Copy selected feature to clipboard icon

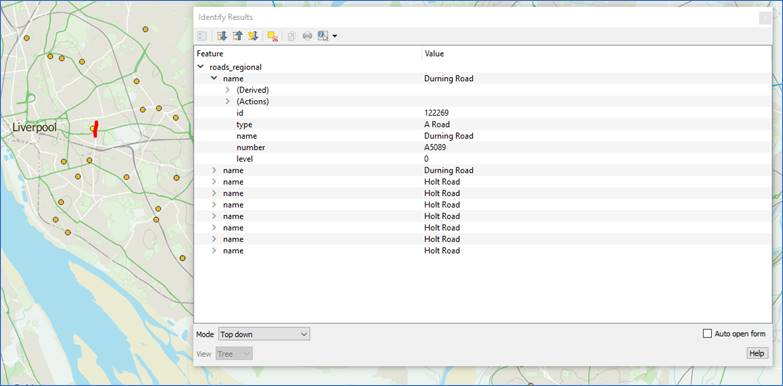[x=292, y=36]
